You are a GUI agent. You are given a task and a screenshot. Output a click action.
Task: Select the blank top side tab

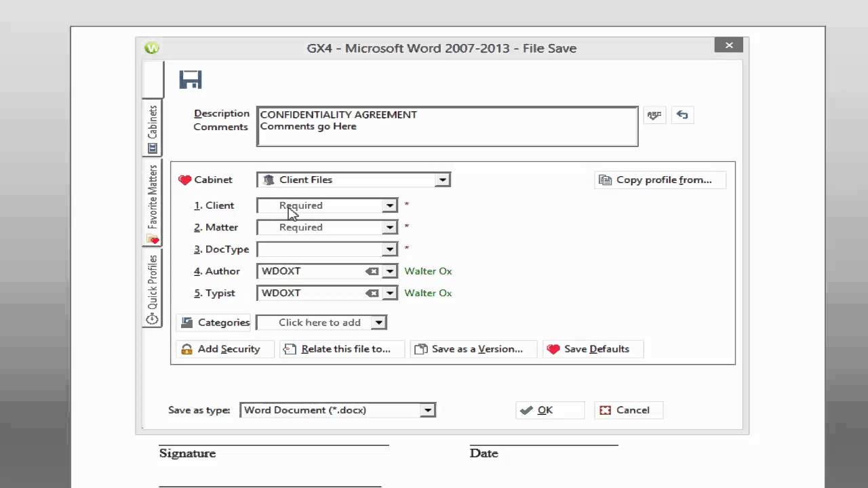tap(153, 79)
